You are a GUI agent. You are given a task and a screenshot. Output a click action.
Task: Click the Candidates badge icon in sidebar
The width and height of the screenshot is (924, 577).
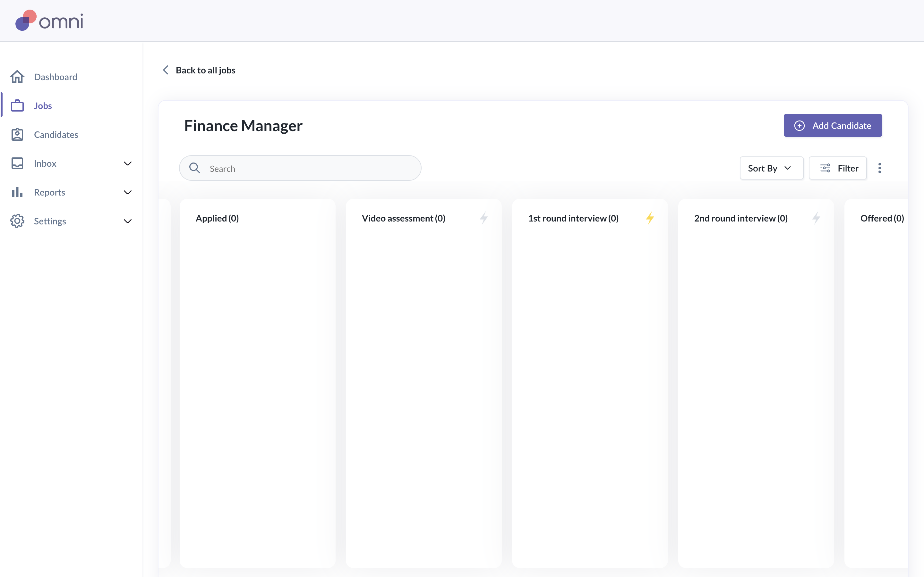pos(17,135)
